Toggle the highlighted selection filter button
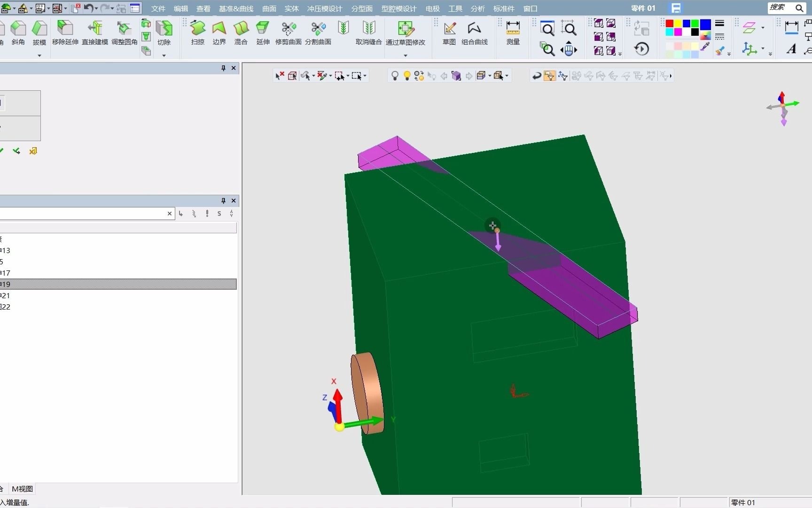Viewport: 812px width, 508px height. 549,76
